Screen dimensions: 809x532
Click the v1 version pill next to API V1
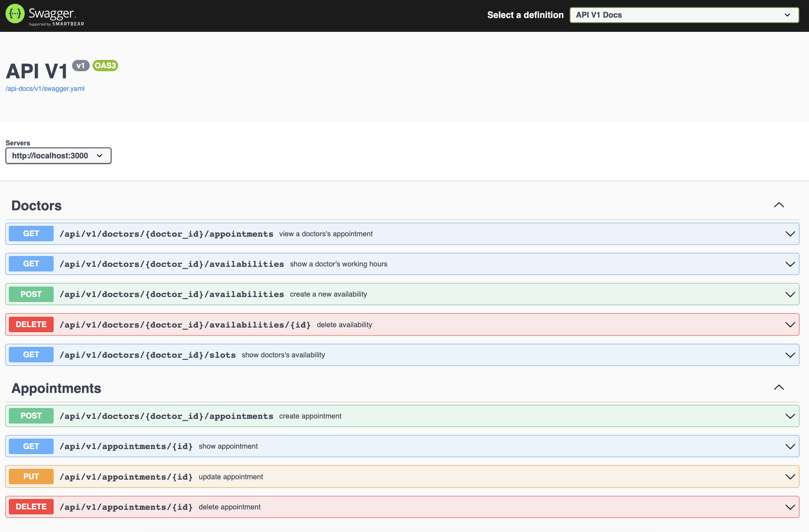click(81, 65)
